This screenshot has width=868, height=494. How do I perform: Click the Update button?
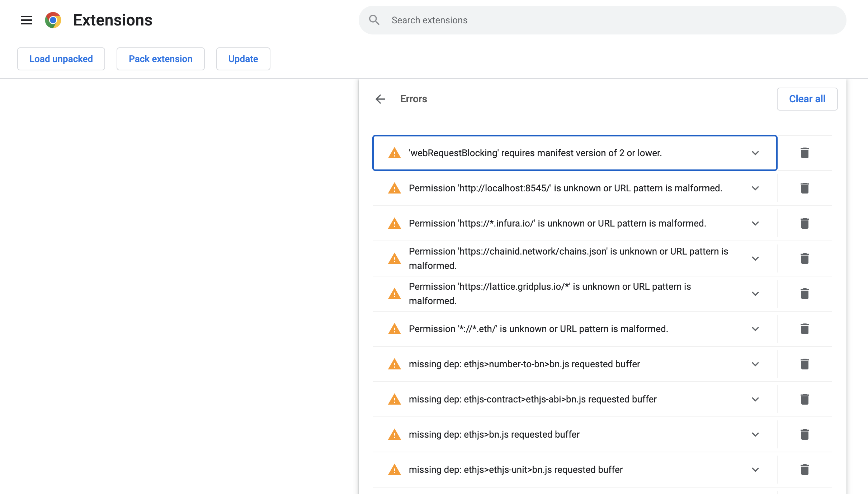[x=243, y=59]
